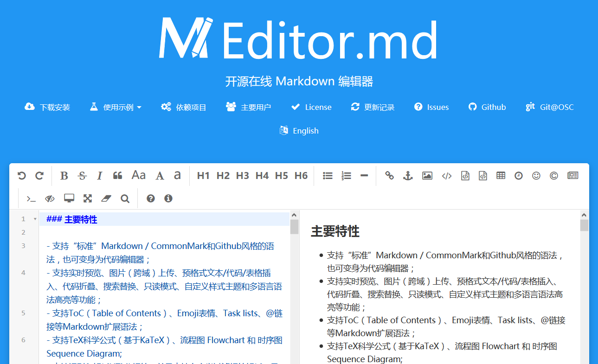This screenshot has width=598, height=364.
Task: Insert a page break
Action: (573, 176)
